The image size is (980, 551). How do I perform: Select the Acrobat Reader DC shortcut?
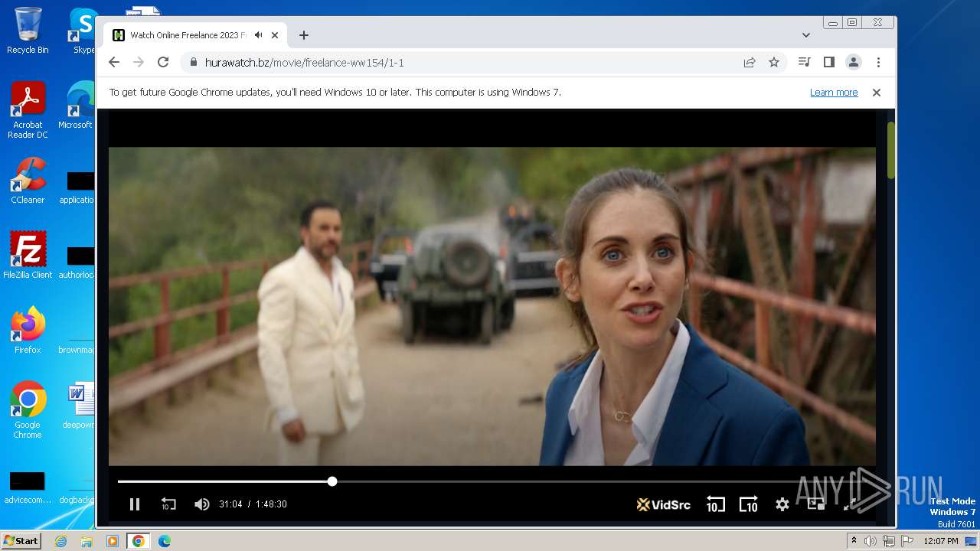[28, 111]
